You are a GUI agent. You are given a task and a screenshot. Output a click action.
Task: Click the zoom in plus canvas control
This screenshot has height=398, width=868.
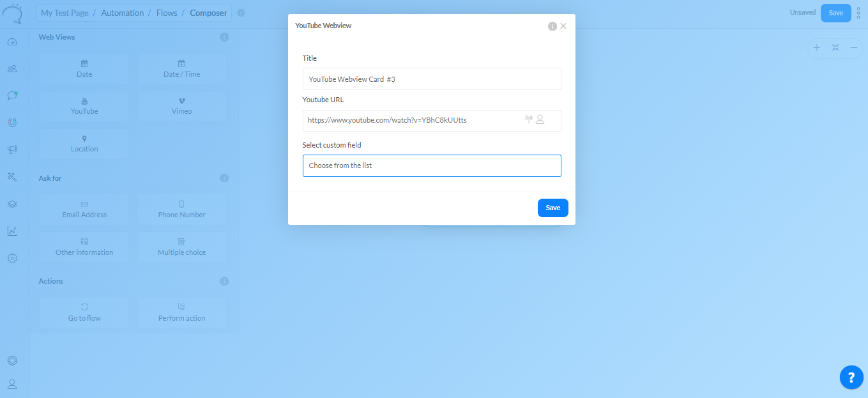[816, 48]
